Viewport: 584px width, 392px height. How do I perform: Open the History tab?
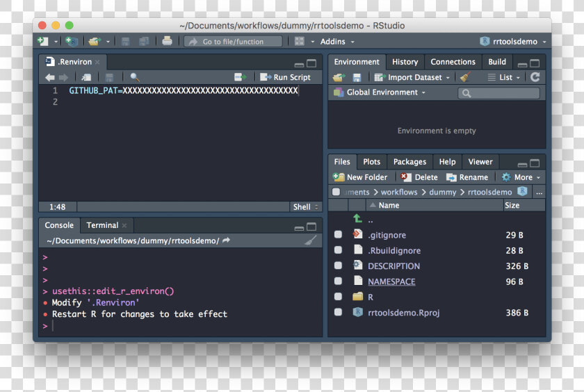click(x=405, y=62)
